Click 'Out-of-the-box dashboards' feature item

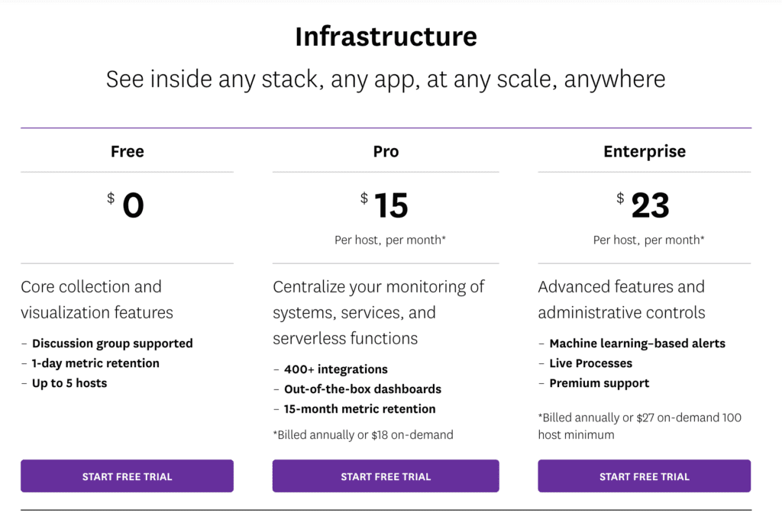363,389
